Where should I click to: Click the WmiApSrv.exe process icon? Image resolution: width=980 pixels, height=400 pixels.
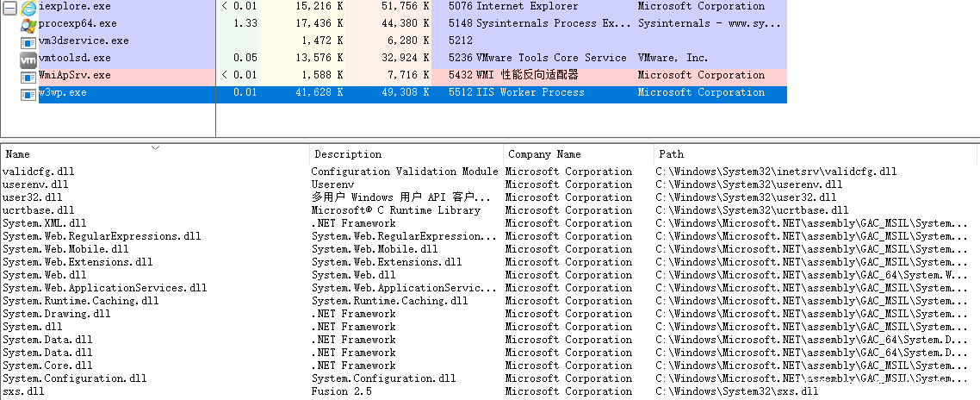coord(28,76)
